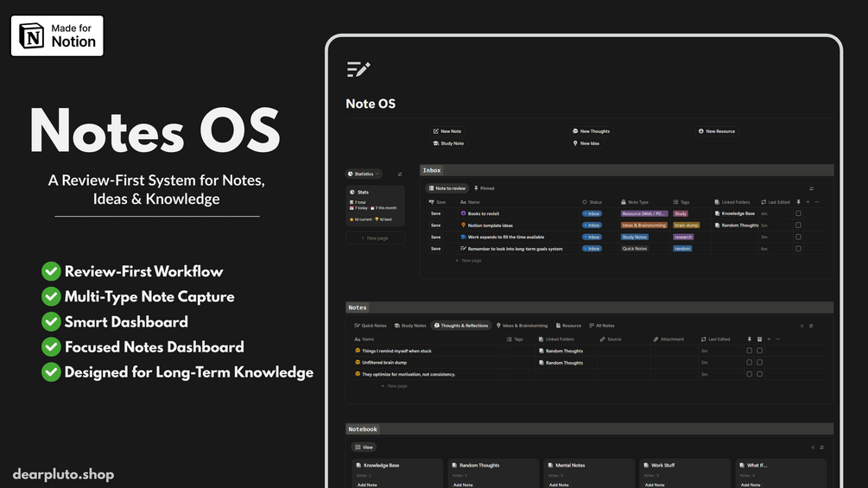Add a property column in Notes table
Screen dimensions: 868x488
click(769, 339)
